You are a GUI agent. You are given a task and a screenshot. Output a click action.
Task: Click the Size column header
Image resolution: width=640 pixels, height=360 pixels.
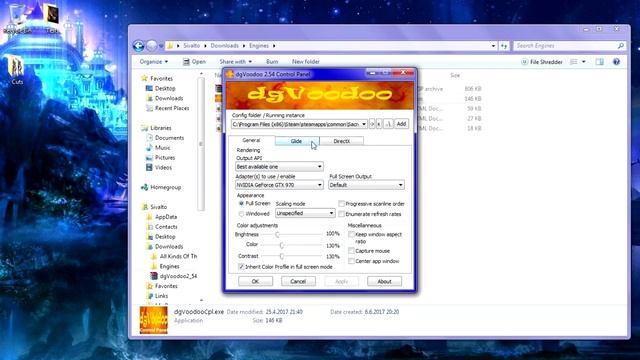click(x=455, y=76)
